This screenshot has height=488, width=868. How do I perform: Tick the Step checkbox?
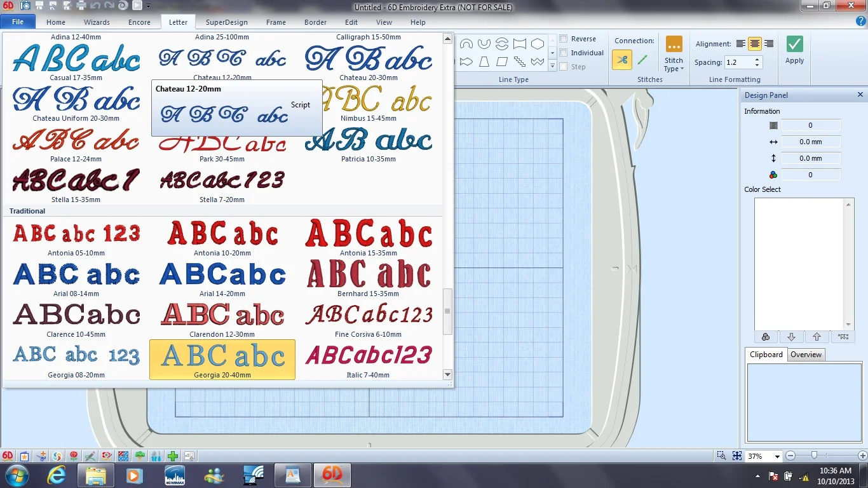tap(564, 67)
